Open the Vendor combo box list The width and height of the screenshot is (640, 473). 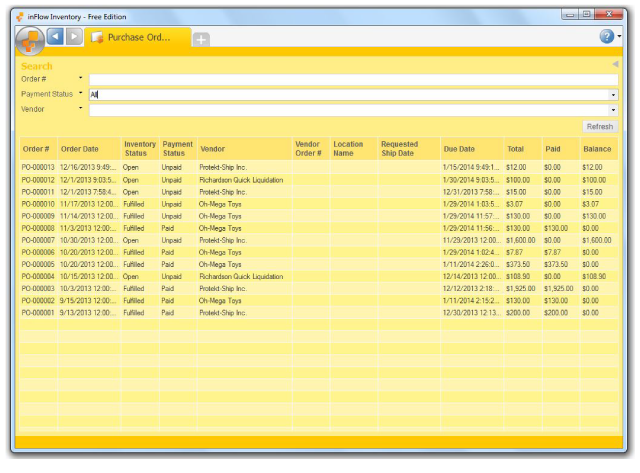613,110
